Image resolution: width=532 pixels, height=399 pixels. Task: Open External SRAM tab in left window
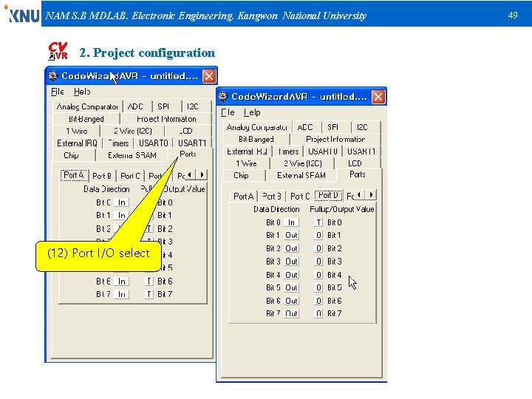(x=132, y=155)
